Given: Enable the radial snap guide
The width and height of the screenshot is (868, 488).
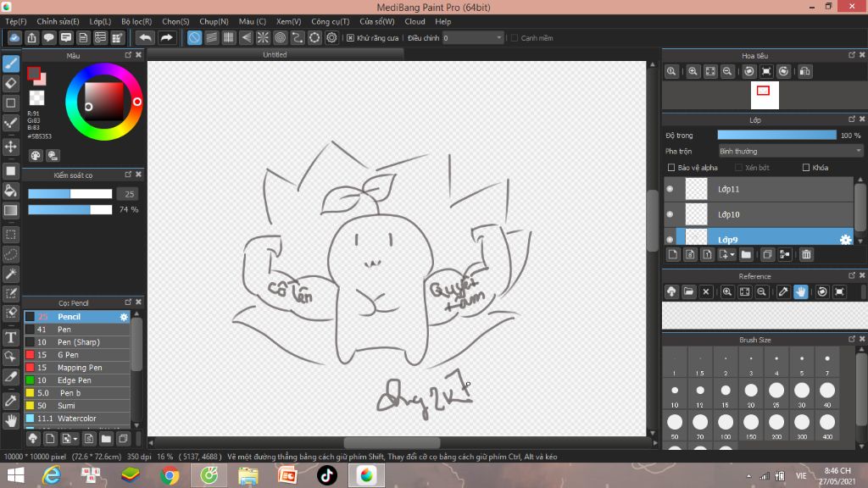Looking at the screenshot, I should [263, 37].
